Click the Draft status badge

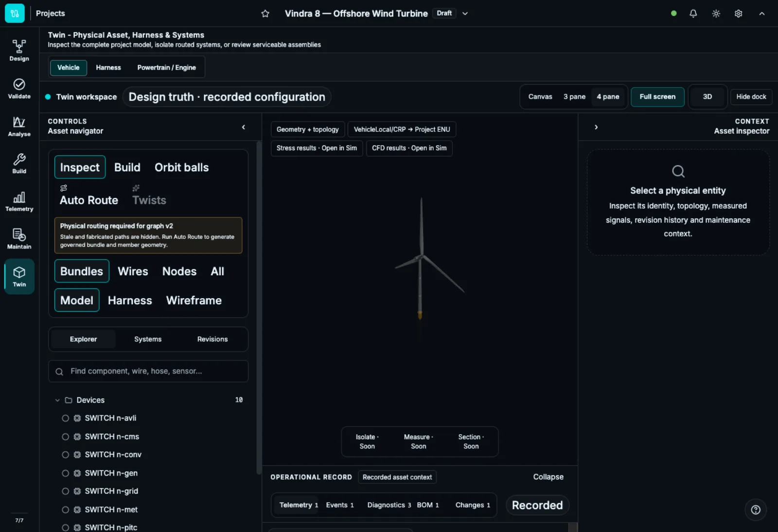(444, 13)
